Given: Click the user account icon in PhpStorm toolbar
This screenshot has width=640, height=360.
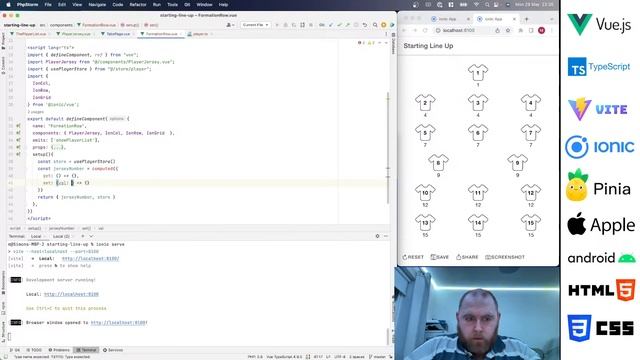Looking at the screenshot, I should (x=230, y=25).
